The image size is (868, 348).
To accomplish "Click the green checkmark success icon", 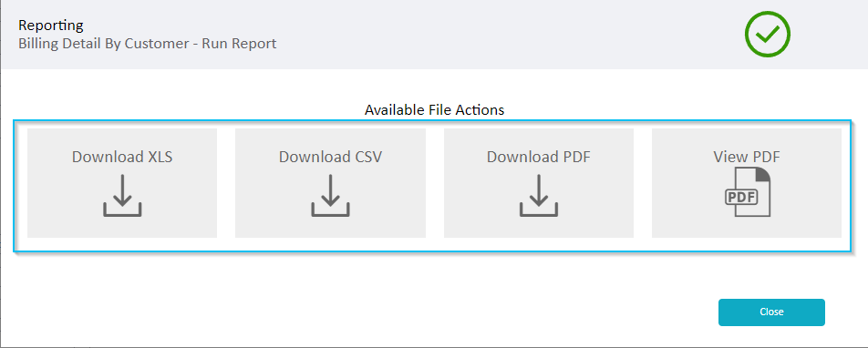I will pyautogui.click(x=768, y=35).
